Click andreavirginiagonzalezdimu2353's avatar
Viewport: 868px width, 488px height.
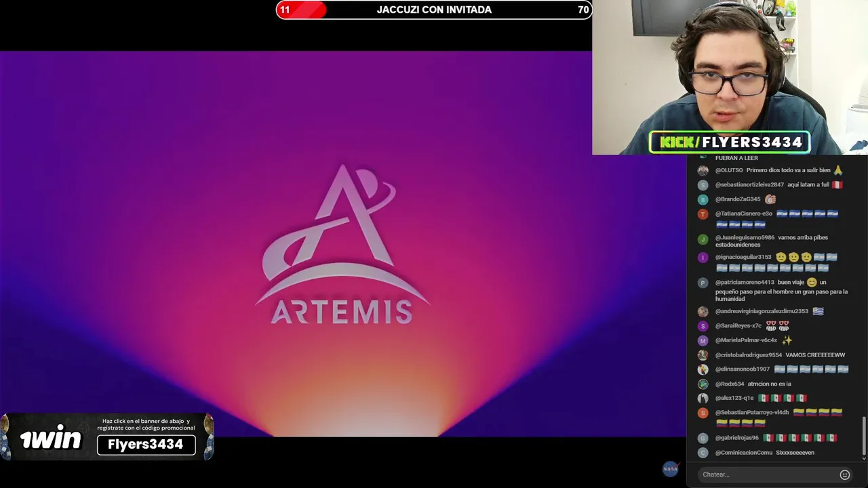pyautogui.click(x=703, y=312)
